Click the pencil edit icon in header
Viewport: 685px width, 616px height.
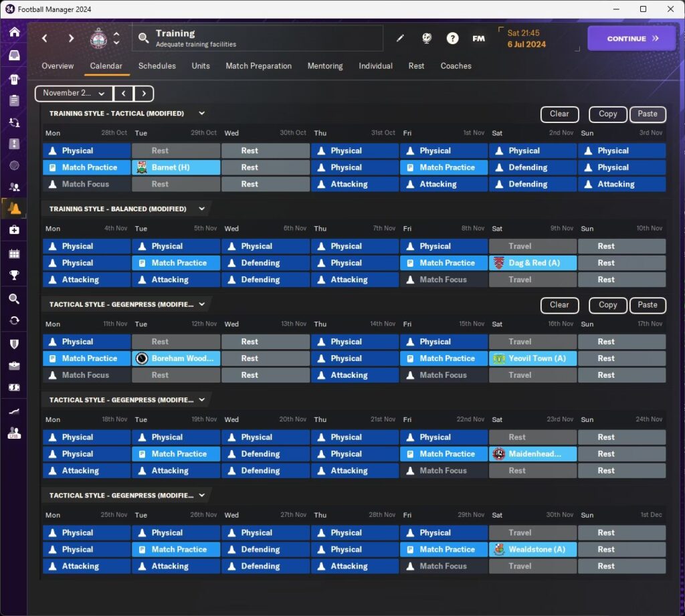[x=400, y=39]
